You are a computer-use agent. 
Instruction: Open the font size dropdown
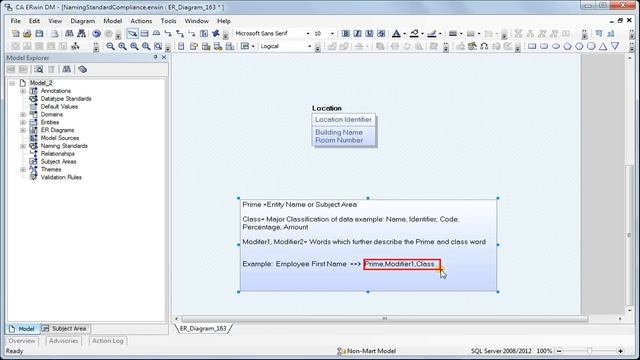(332, 33)
